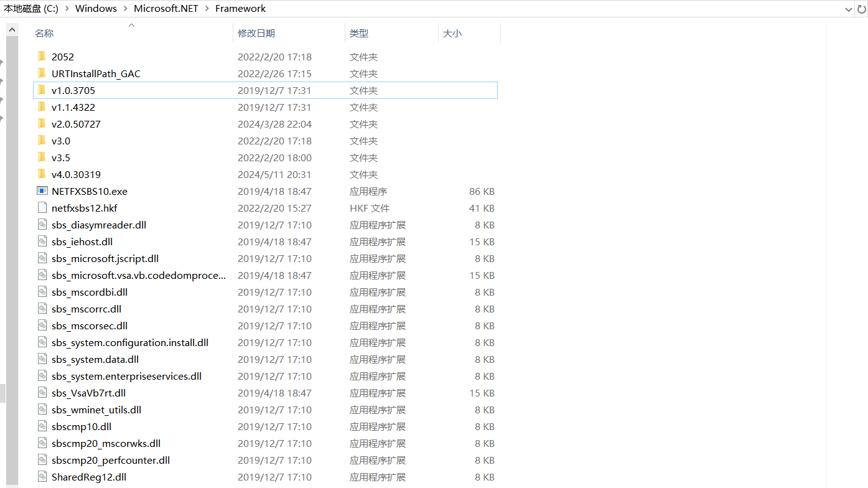This screenshot has width=868, height=488.
Task: Click the v3.5 folder icon
Action: click(42, 157)
